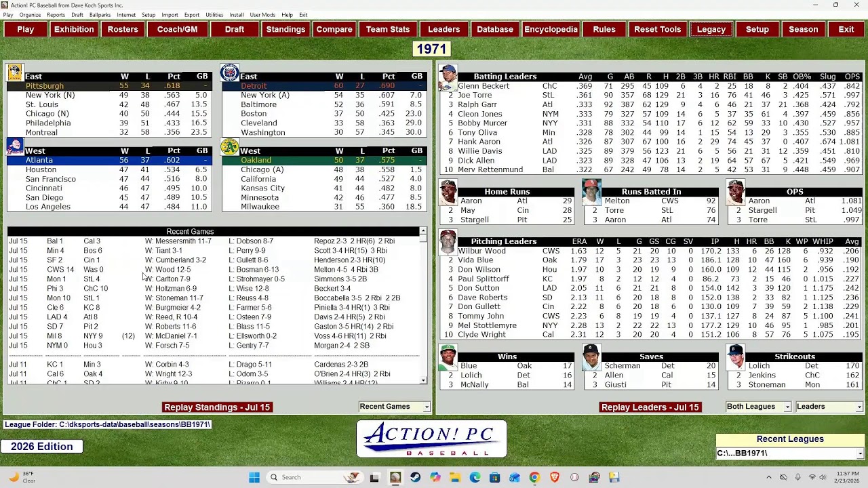Select Oakland row in AL West standings
This screenshot has width=868, height=488.
pos(324,161)
